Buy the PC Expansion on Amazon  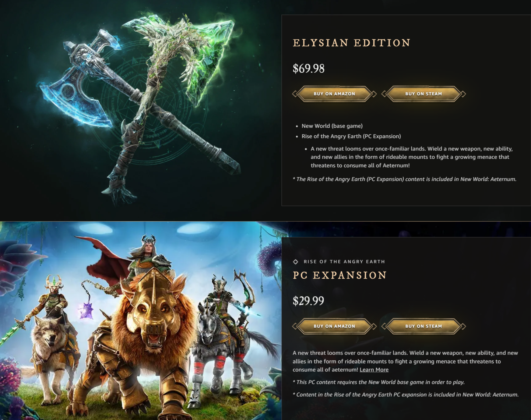(334, 326)
